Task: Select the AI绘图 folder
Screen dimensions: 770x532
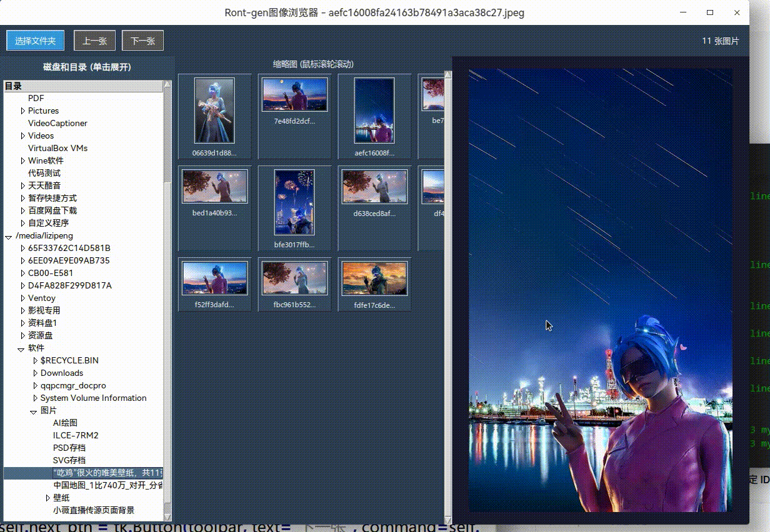Action: [65, 423]
